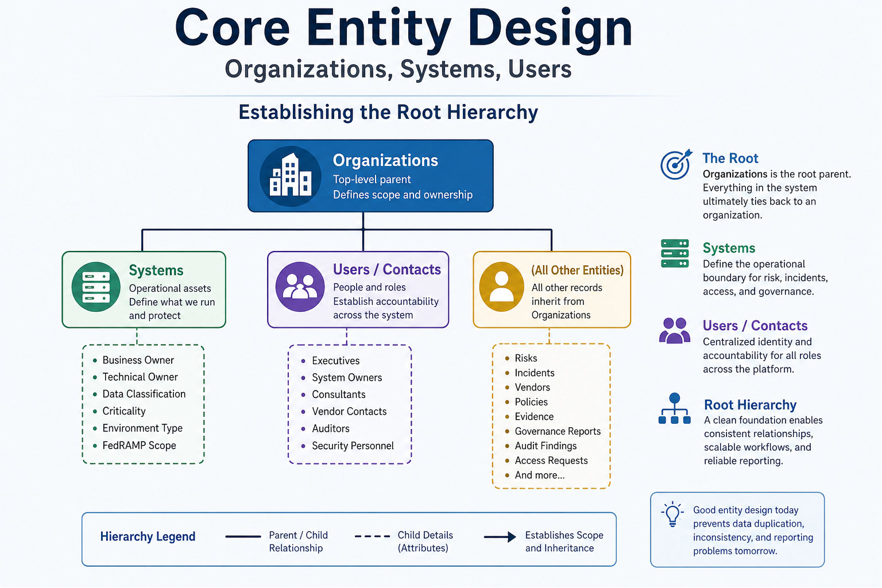The image size is (882, 588).
Task: Click the Policies list item
Action: pos(531,402)
